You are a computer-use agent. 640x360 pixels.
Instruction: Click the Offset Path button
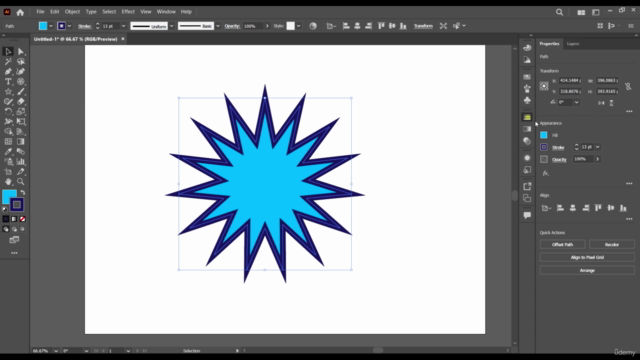562,244
